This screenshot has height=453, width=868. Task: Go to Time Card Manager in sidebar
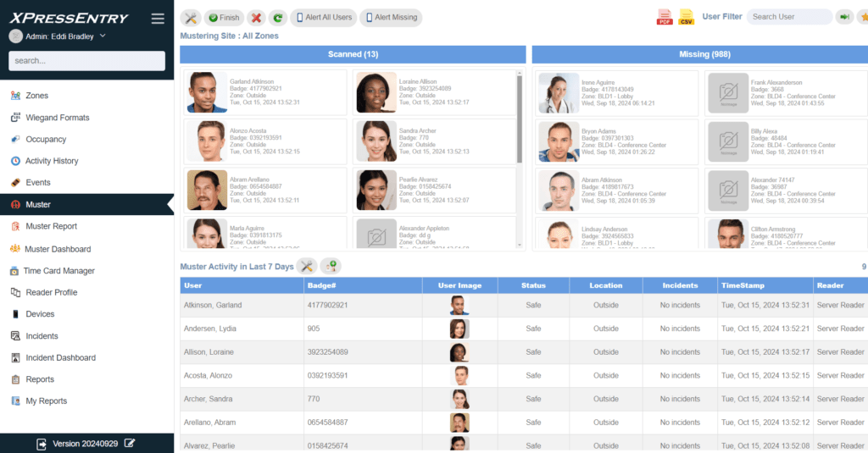tap(58, 271)
